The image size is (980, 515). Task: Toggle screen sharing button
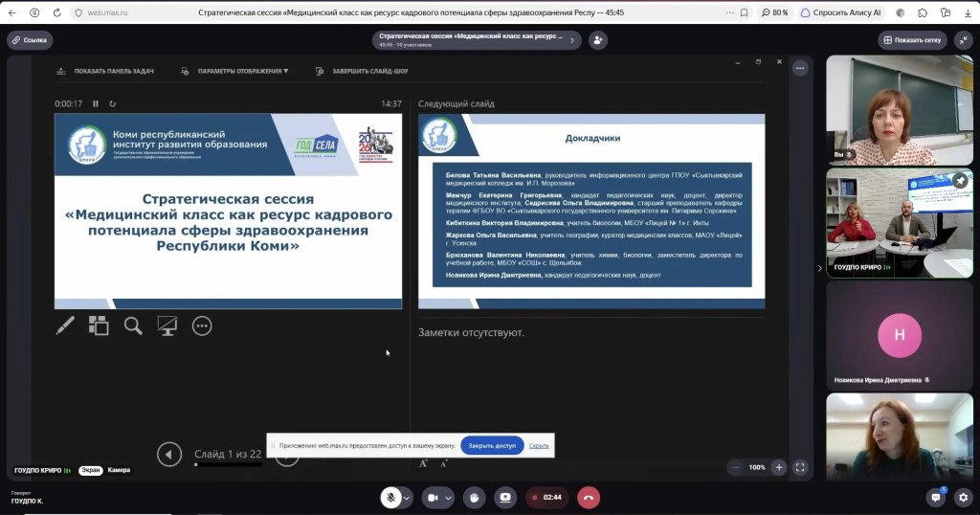(505, 498)
